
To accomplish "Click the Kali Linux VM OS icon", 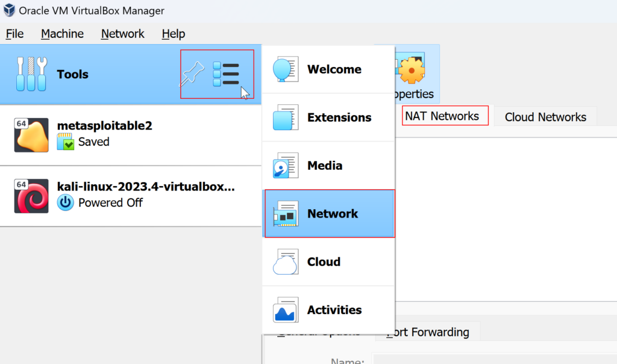I will (x=31, y=196).
